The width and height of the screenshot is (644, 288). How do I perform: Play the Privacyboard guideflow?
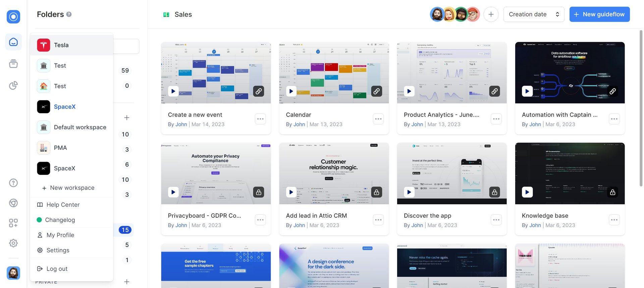[x=173, y=192]
